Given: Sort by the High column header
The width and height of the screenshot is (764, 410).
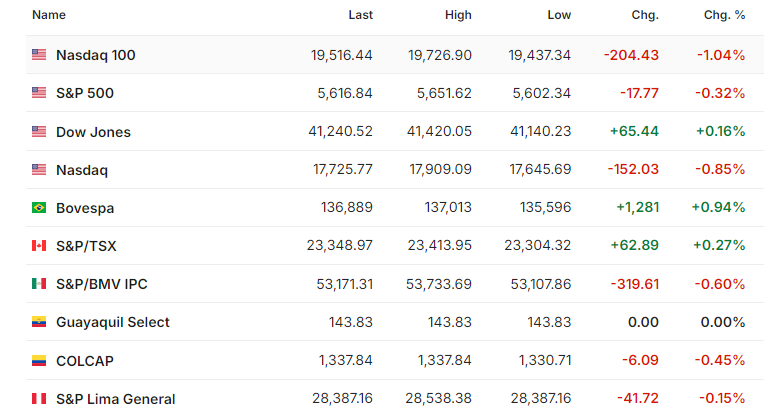Looking at the screenshot, I should [458, 15].
